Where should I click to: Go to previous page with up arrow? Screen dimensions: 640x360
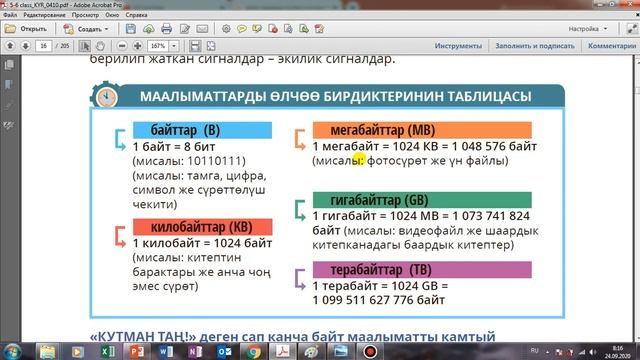click(x=10, y=46)
